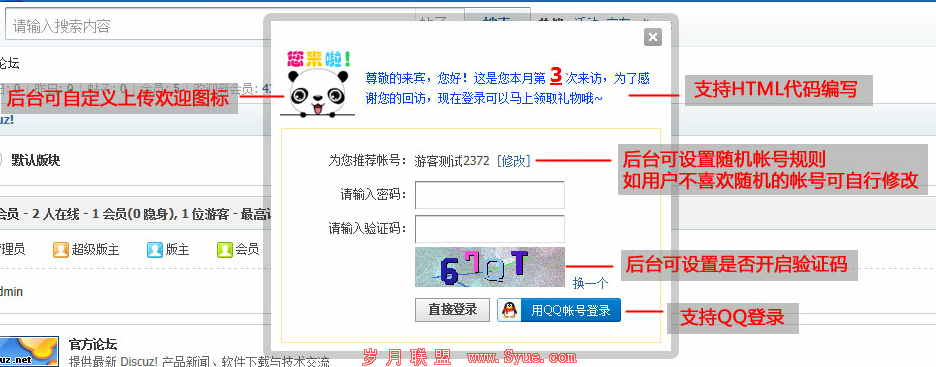Focus the 请输入密码 password field
This screenshot has width=936, height=367.
coord(490,195)
